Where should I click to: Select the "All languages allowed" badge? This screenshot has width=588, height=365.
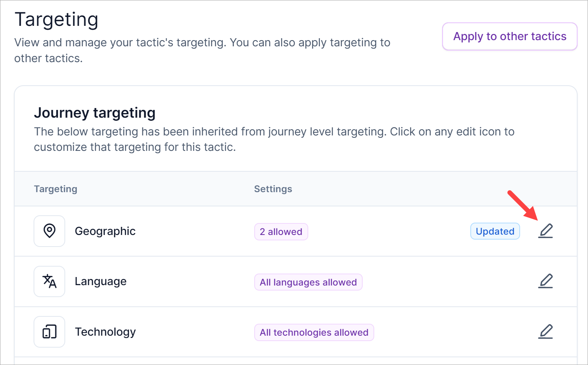point(308,282)
